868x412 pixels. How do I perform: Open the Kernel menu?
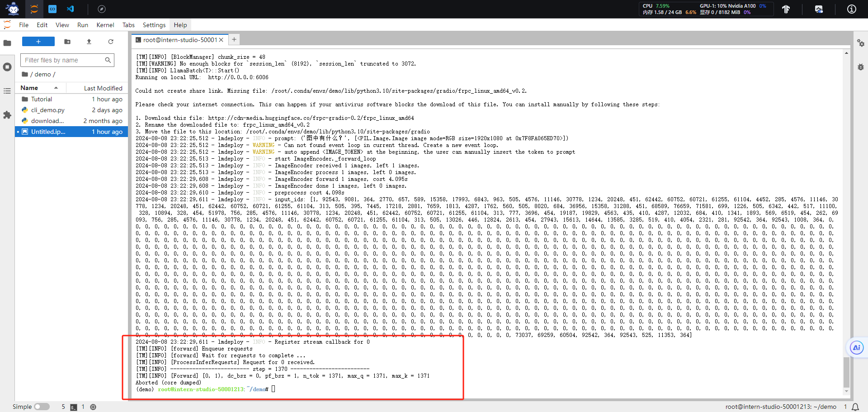click(105, 25)
